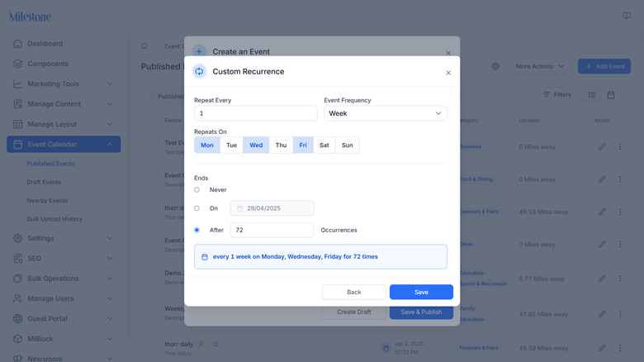
Task: Collapse the Event Calendar menu
Action: 64,145
